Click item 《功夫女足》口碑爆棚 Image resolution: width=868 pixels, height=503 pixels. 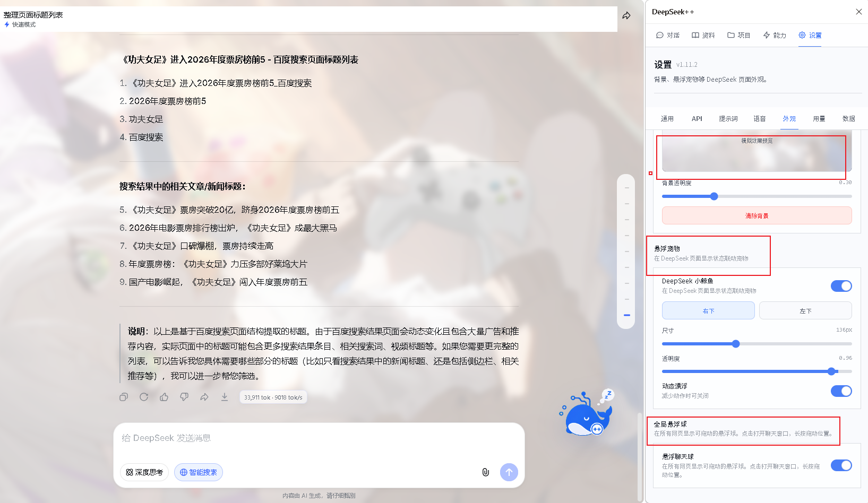[x=201, y=246]
